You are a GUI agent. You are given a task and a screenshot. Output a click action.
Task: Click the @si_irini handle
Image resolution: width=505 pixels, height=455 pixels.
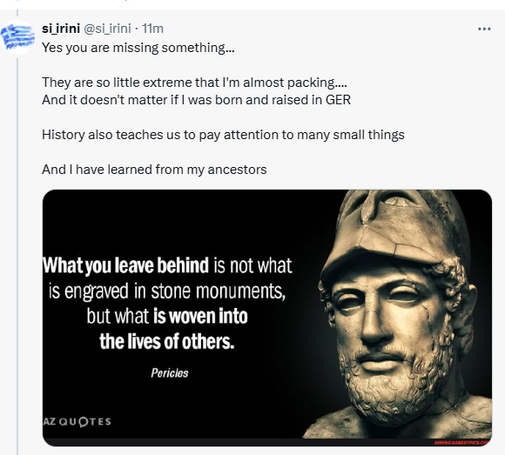point(107,29)
